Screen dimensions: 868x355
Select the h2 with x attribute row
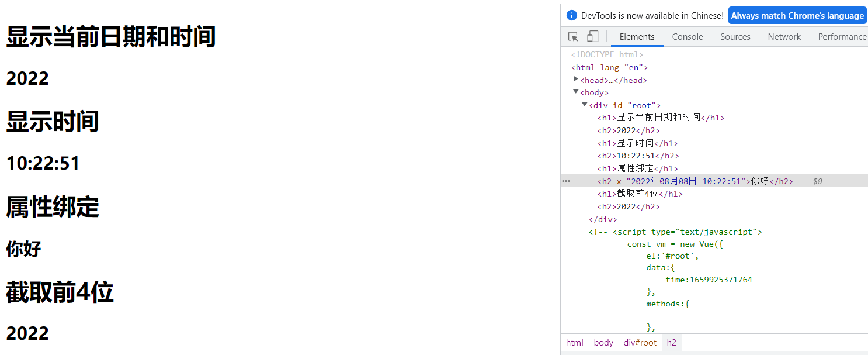coord(714,181)
